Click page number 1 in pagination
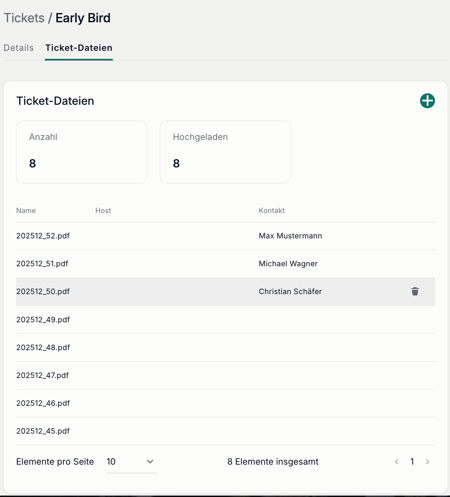This screenshot has width=450, height=497. pyautogui.click(x=412, y=462)
